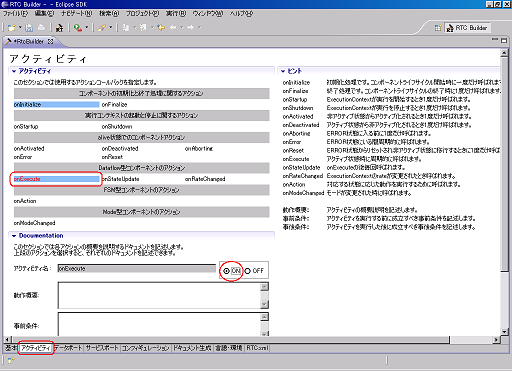Image resolution: width=512 pixels, height=371 pixels.
Task: Select the onError action
Action: 23,157
